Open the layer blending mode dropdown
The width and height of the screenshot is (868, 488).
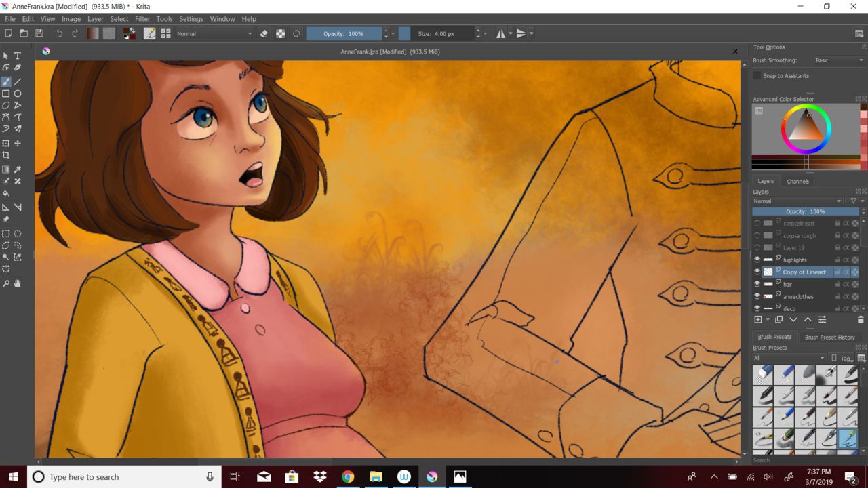797,201
